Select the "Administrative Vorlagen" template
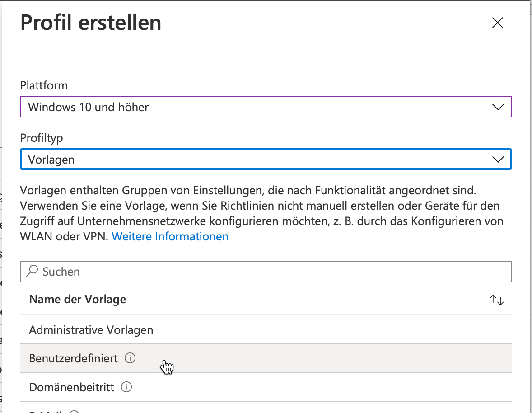 (x=91, y=329)
